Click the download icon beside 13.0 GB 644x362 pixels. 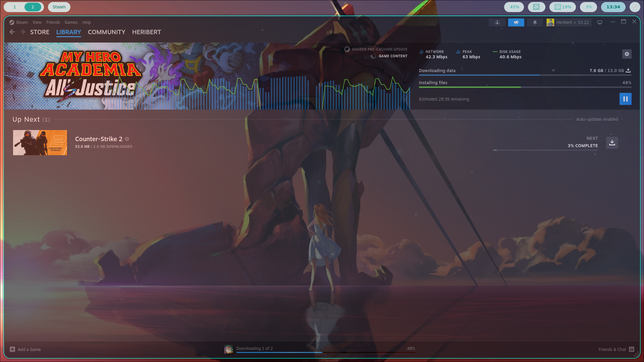coord(628,70)
